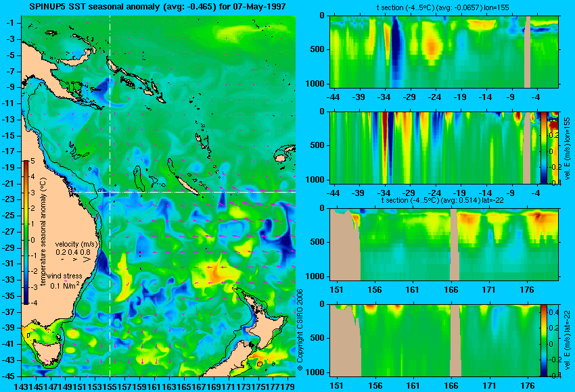Open the temperature section plot for lon=155

pos(444,51)
